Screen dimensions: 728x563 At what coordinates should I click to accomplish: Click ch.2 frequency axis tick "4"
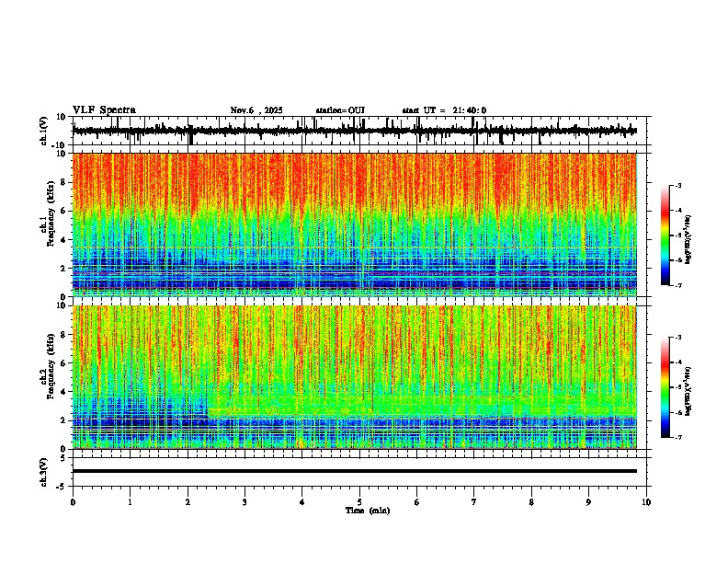click(x=63, y=392)
